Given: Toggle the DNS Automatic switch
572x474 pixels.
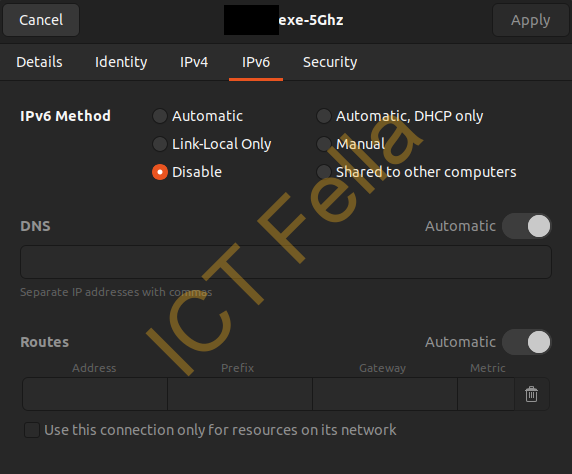Looking at the screenshot, I should coord(526,226).
